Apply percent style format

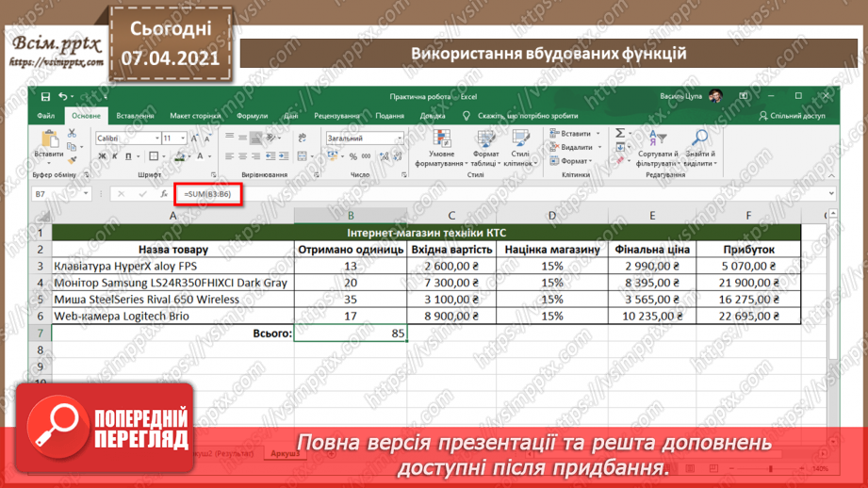point(352,156)
